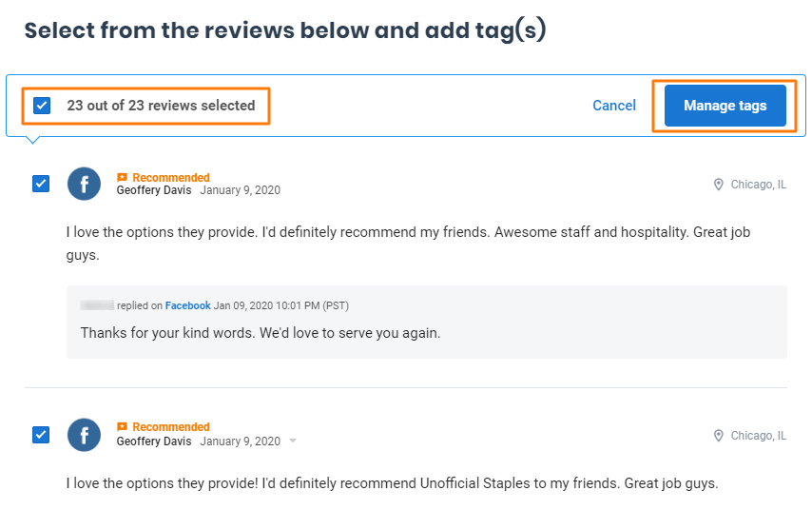812x510 pixels.
Task: Click the Facebook source icon of the second review
Action: [x=84, y=435]
